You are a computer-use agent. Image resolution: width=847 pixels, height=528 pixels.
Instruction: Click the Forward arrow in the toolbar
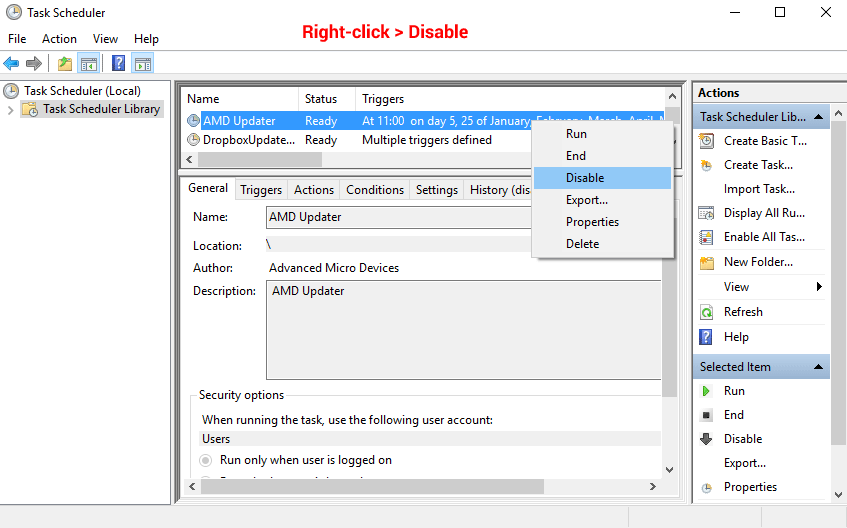coord(33,64)
